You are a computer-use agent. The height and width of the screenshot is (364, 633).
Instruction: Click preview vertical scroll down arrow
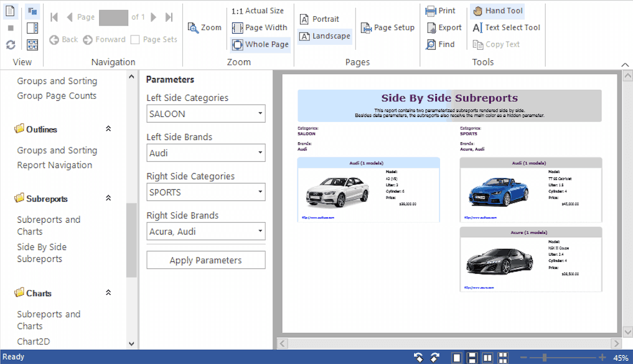click(628, 332)
